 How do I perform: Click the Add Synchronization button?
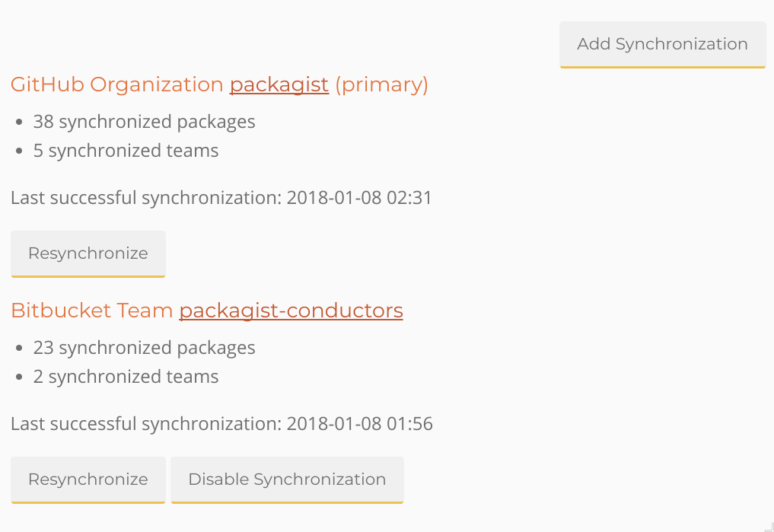pos(661,44)
